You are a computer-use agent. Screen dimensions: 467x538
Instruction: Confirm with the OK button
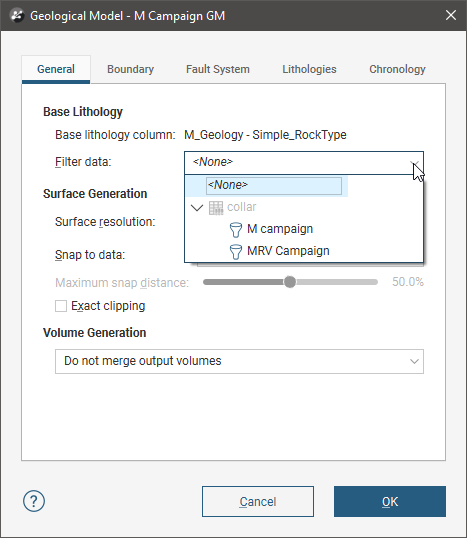coord(390,501)
